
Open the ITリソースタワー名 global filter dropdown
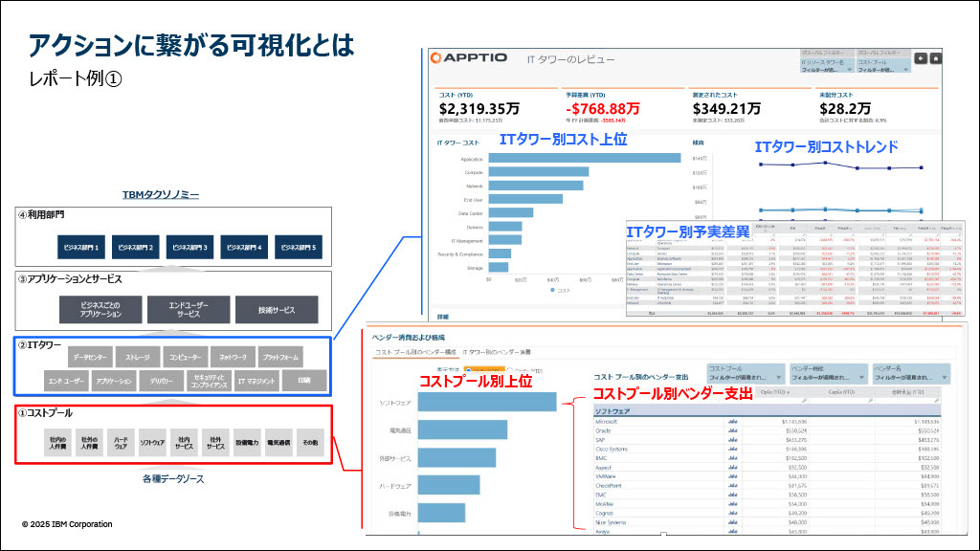click(826, 66)
